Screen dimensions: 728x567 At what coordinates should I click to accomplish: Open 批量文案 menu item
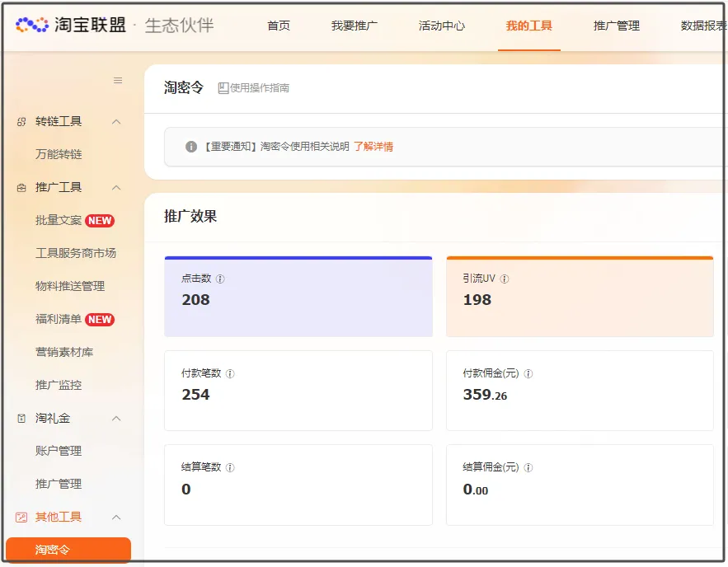click(59, 220)
